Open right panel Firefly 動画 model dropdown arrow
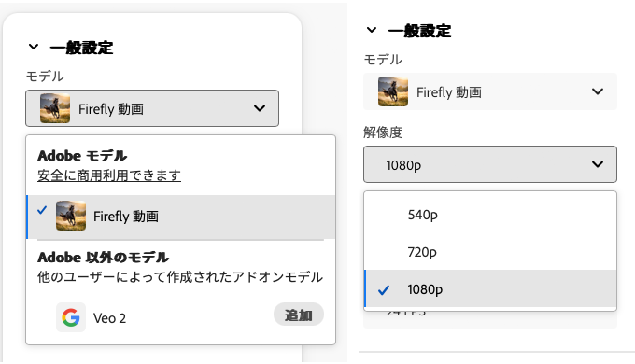635x364 pixels. [598, 91]
